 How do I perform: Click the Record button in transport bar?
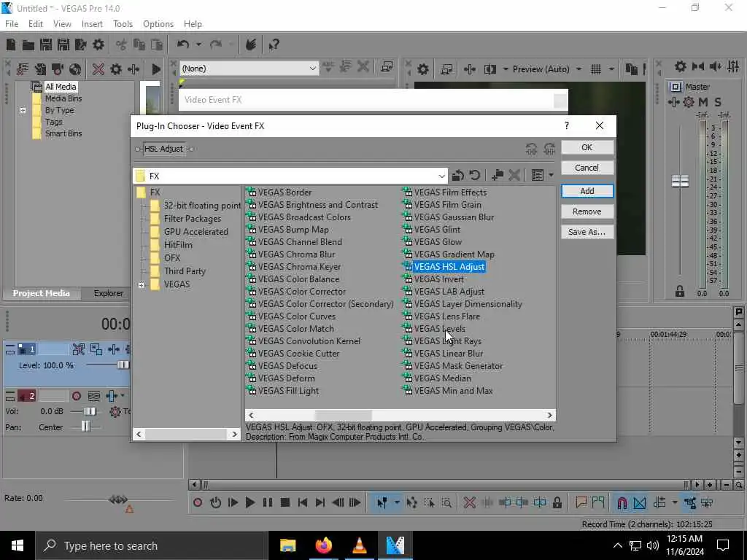pos(198,503)
